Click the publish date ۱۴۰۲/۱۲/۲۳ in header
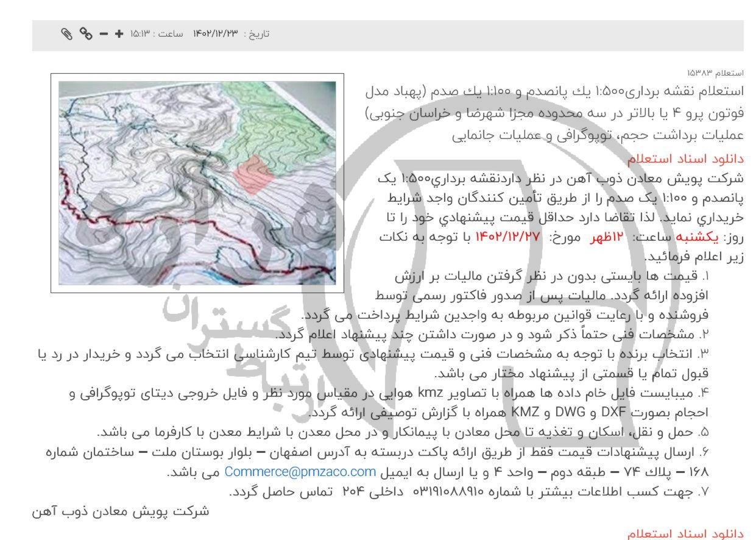Image resolution: width=756 pixels, height=540 pixels. coord(216,34)
